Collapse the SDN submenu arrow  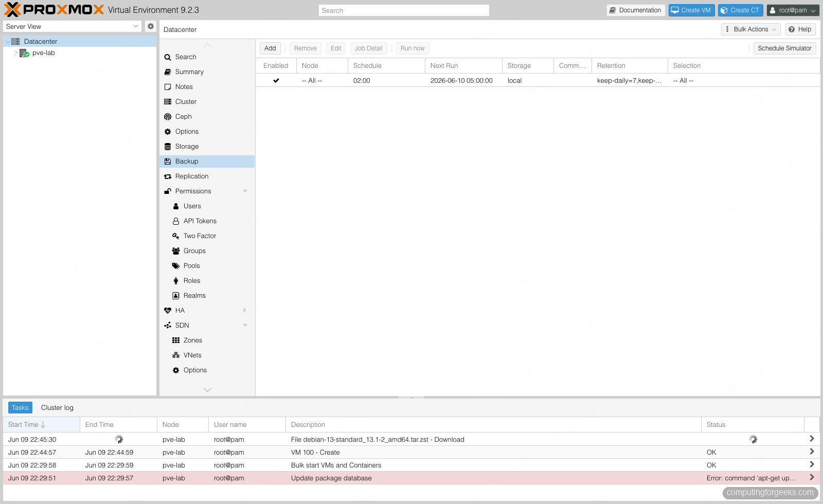pos(245,326)
